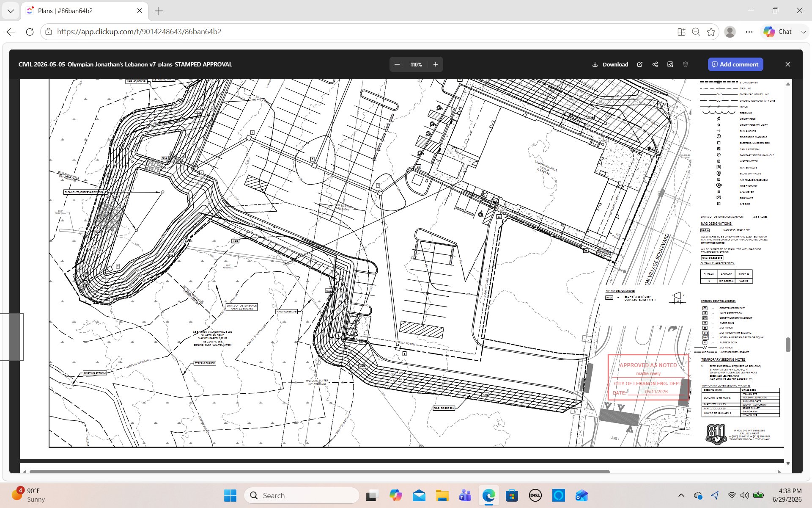Click the 811 call-before-you-dig logo

pos(716,434)
